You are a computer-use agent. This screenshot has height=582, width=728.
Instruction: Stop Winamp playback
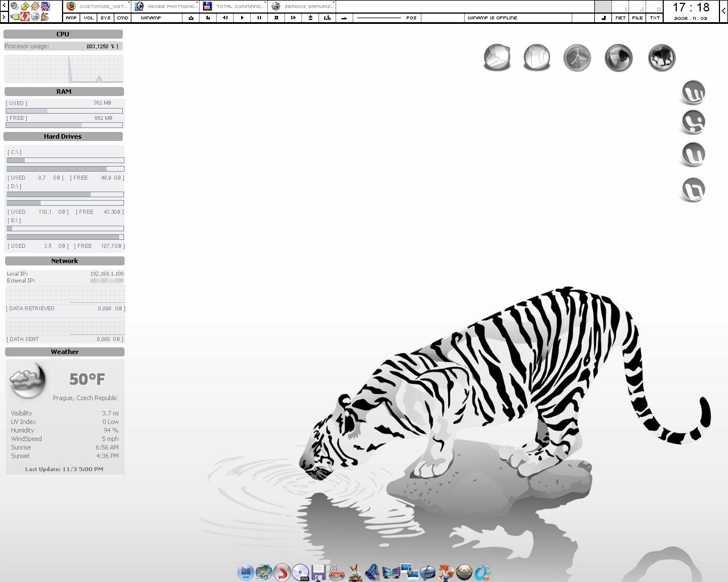pos(276,18)
